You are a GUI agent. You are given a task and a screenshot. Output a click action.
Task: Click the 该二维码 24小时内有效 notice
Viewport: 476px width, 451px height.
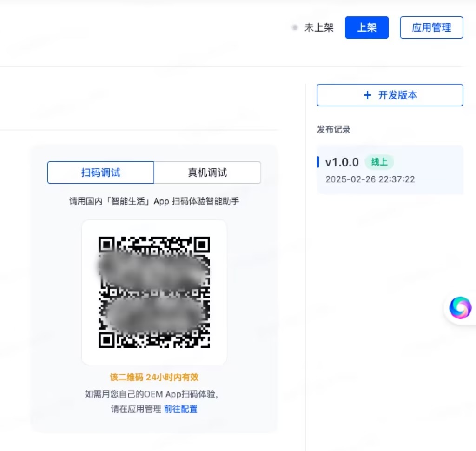click(x=154, y=377)
